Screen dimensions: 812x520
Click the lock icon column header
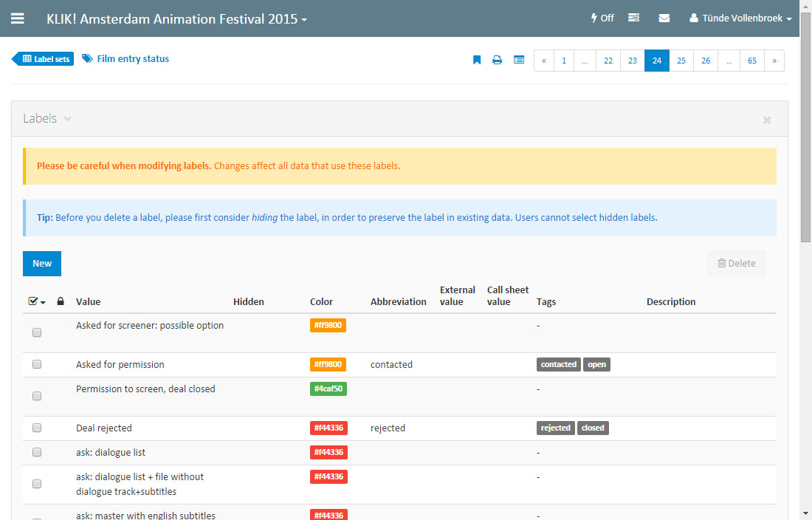[61, 301]
